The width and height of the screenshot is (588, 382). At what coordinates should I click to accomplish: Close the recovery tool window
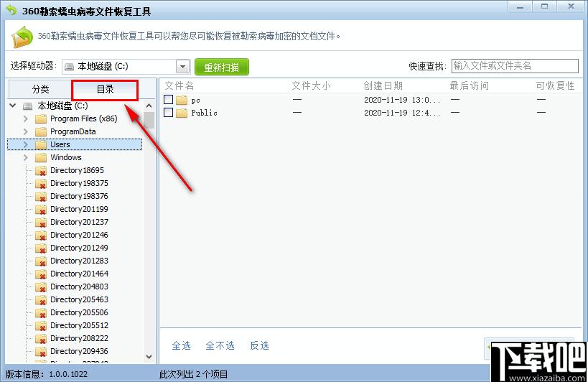[570, 6]
